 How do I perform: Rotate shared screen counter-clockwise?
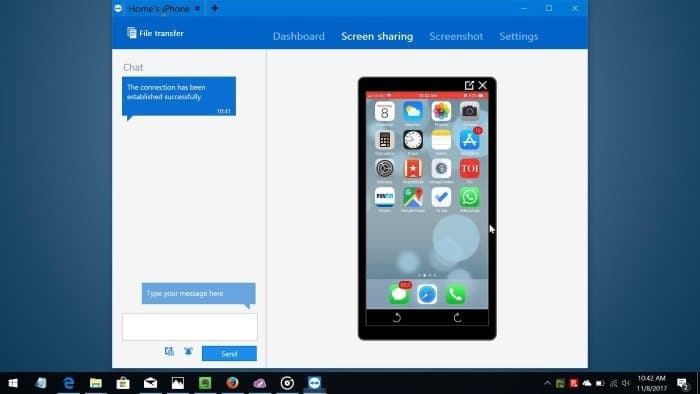tap(396, 318)
